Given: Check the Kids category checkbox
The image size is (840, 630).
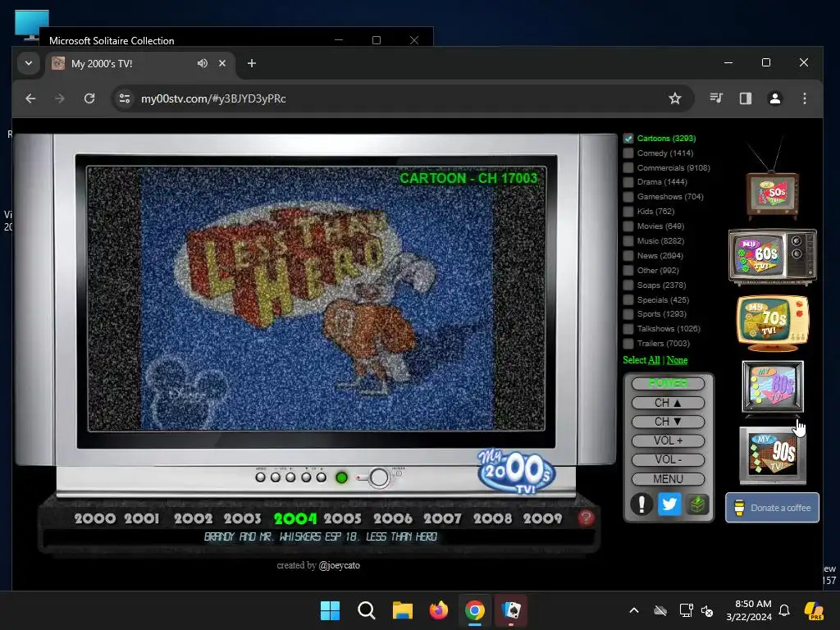Looking at the screenshot, I should pyautogui.click(x=628, y=212).
